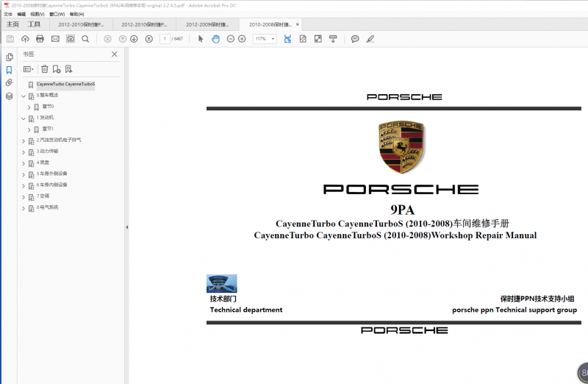Open the 窗口(W) menu
588x384 pixels.
[x=57, y=14]
